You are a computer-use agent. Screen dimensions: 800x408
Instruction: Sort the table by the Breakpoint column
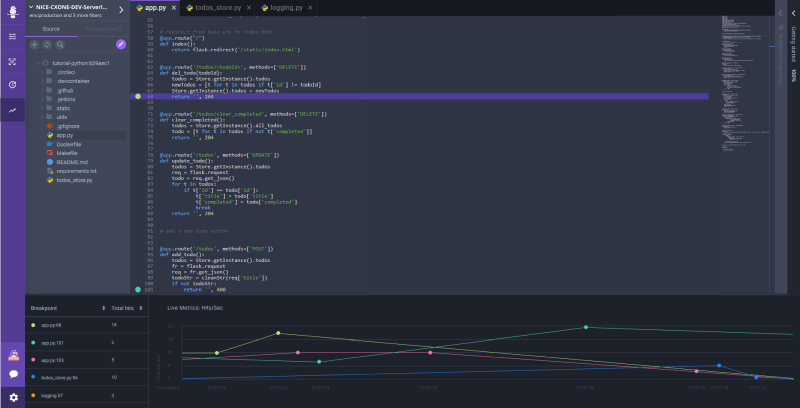point(104,309)
